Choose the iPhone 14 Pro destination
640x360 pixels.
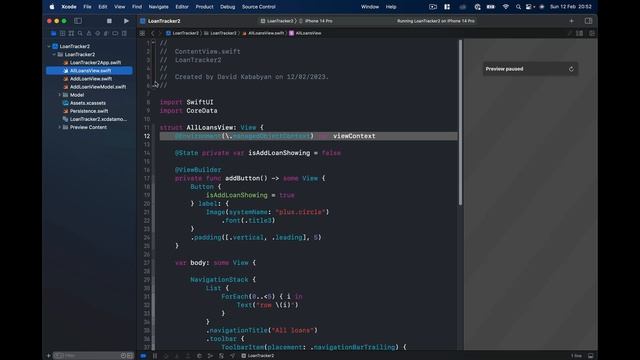pos(316,21)
